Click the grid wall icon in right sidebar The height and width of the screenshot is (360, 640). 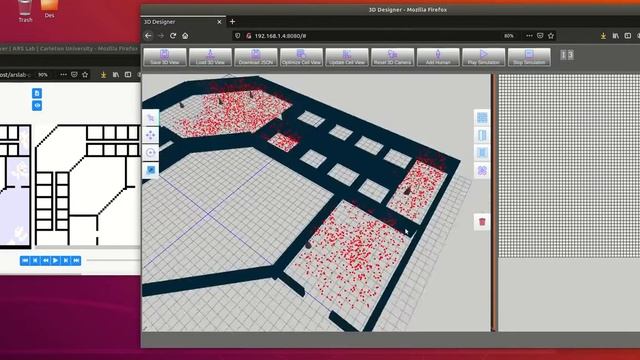(482, 118)
